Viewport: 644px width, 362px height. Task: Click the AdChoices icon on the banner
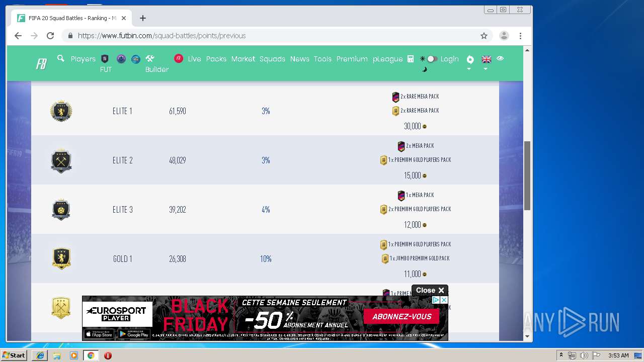point(436,300)
